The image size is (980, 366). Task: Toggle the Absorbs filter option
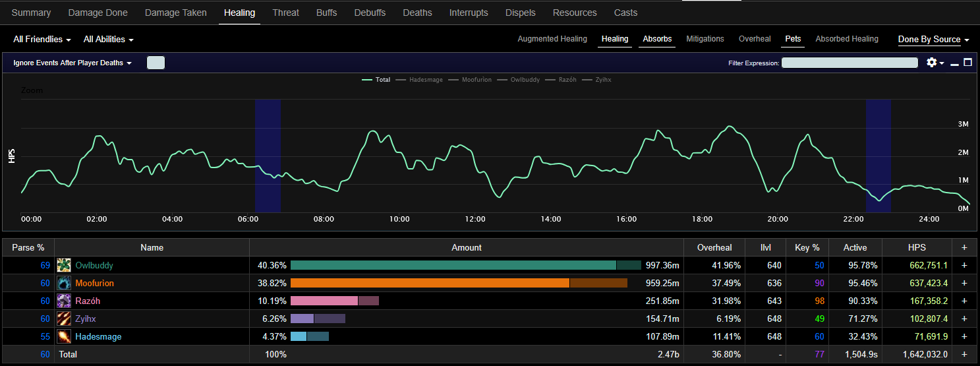click(657, 39)
